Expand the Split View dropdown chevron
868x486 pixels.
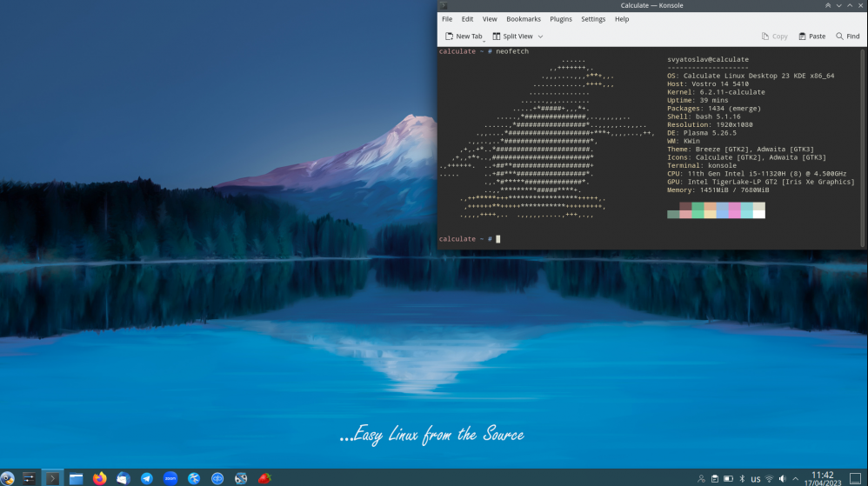pyautogui.click(x=540, y=37)
